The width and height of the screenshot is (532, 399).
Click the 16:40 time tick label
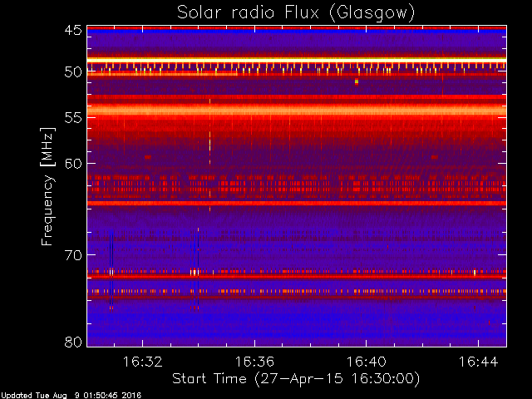pos(366,362)
